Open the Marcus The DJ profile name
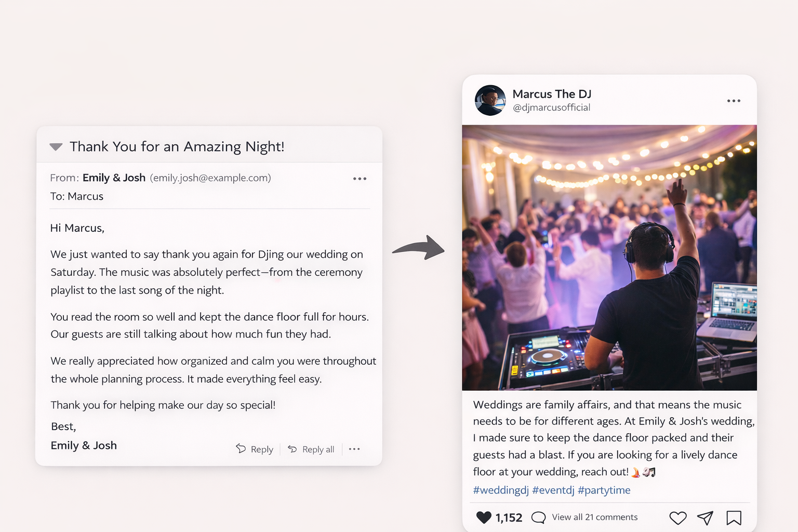Viewport: 798px width, 532px height. tap(552, 94)
